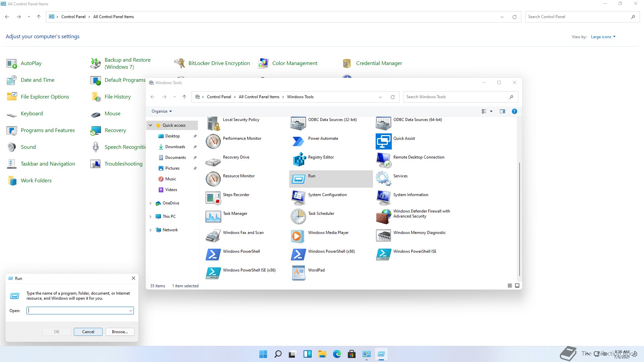Open taskbar Search magnifier icon
The image size is (644, 362).
tap(278, 354)
